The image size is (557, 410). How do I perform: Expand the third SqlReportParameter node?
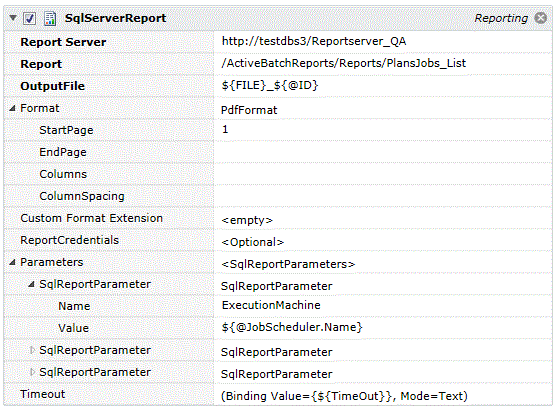click(32, 372)
